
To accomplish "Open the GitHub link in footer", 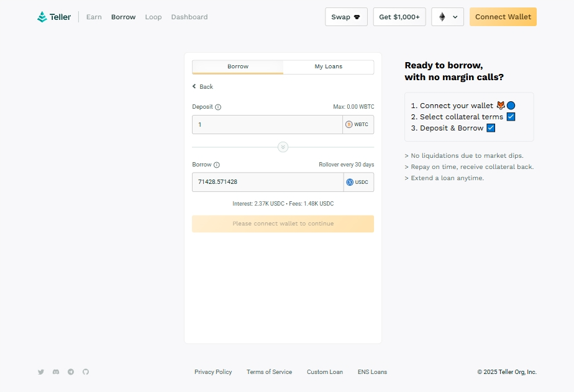I will pyautogui.click(x=86, y=372).
